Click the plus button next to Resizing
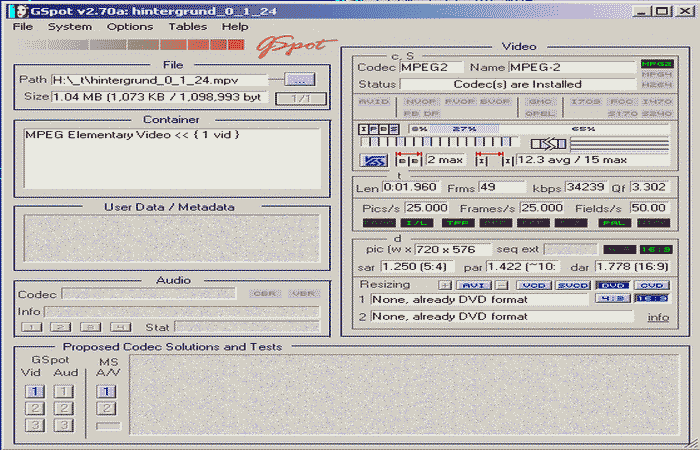The image size is (700, 450). (446, 285)
